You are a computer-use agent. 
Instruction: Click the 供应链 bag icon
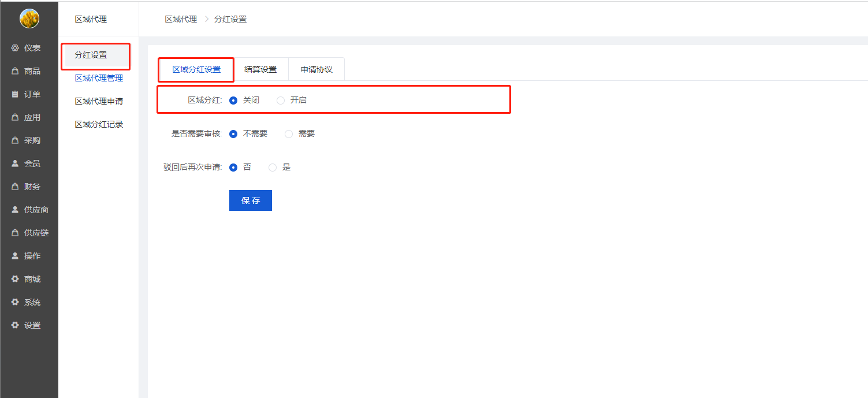click(15, 233)
